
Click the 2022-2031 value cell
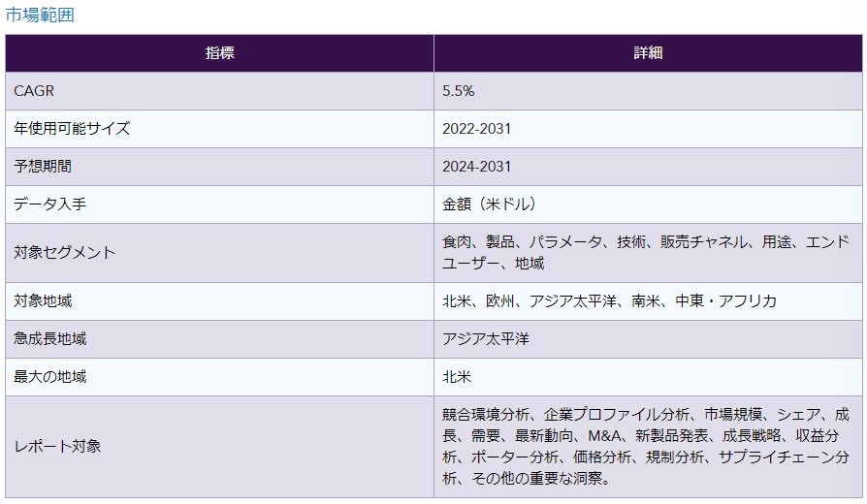(x=477, y=129)
